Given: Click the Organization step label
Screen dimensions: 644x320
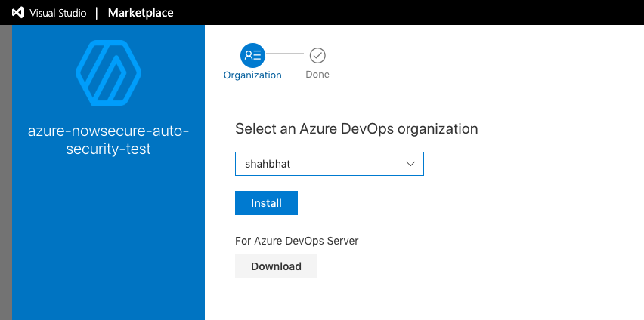Looking at the screenshot, I should click(252, 75).
